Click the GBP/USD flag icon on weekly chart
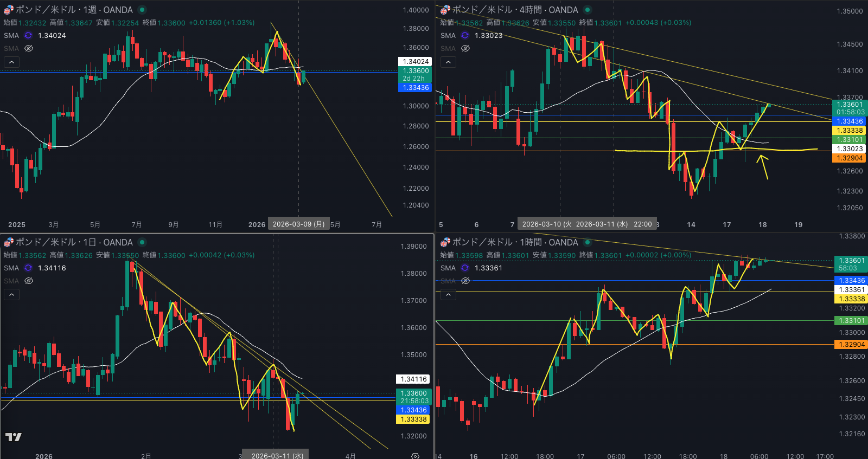 pyautogui.click(x=8, y=10)
